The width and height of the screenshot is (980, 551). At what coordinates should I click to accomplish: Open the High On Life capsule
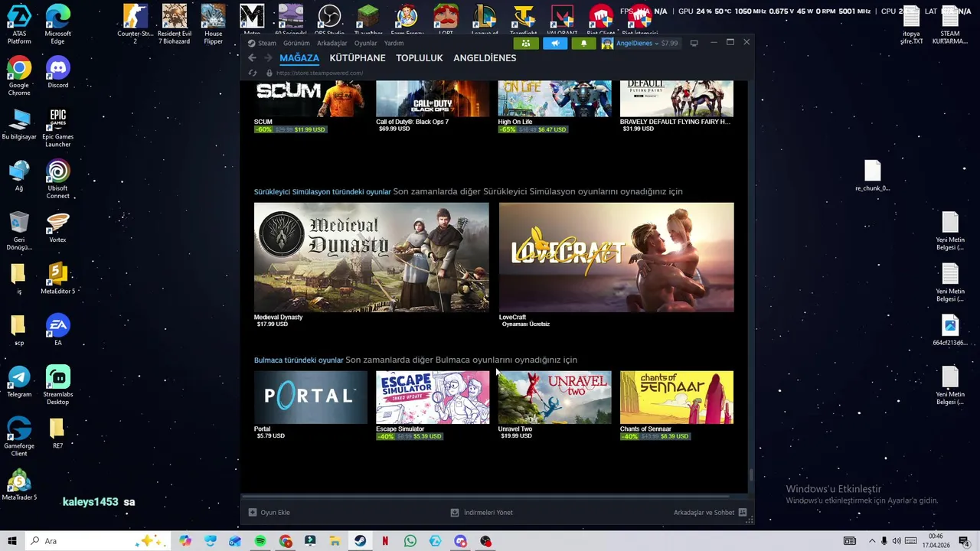555,99
